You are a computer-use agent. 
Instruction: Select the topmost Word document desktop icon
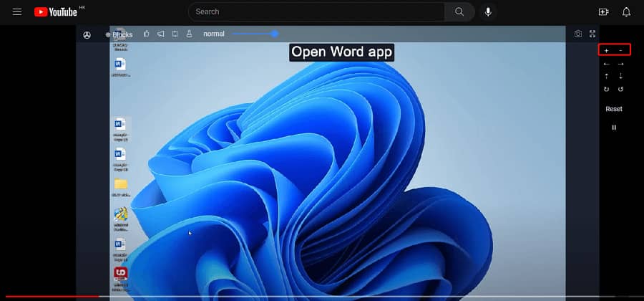point(120,67)
